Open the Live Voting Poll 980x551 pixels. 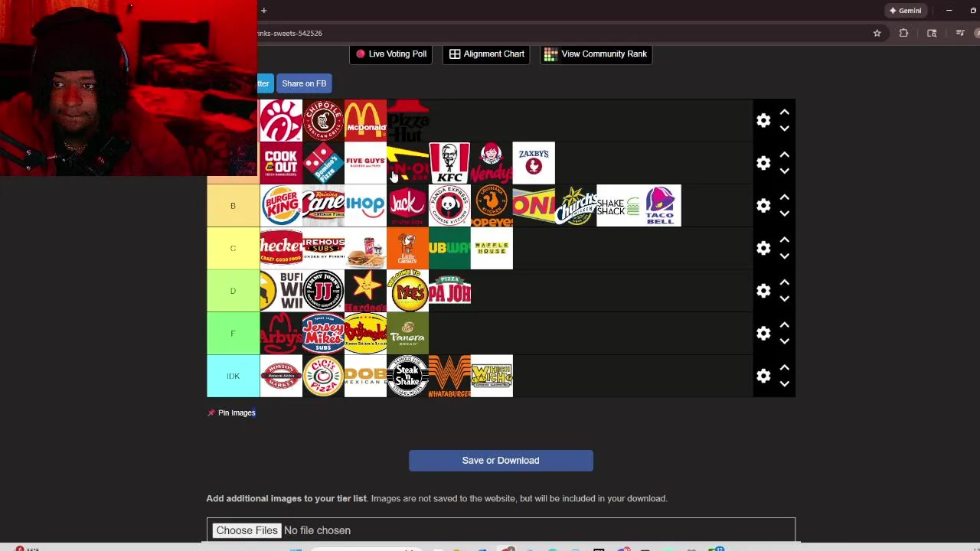point(390,54)
